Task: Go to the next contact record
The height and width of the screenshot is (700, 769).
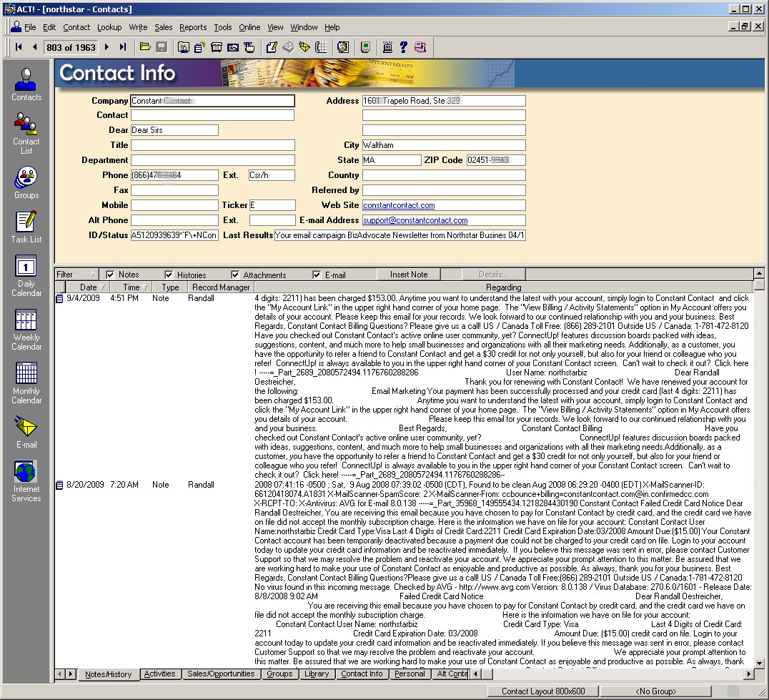Action: click(x=107, y=47)
